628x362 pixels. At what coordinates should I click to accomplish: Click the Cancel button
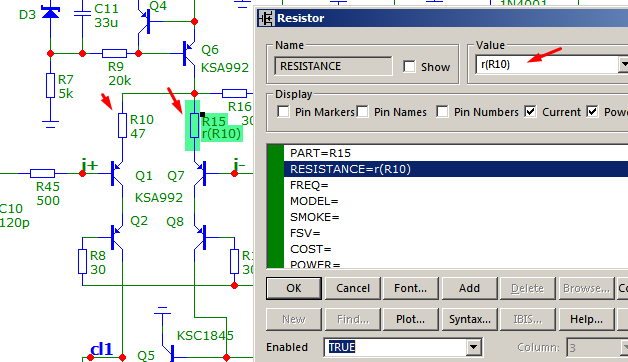[352, 288]
